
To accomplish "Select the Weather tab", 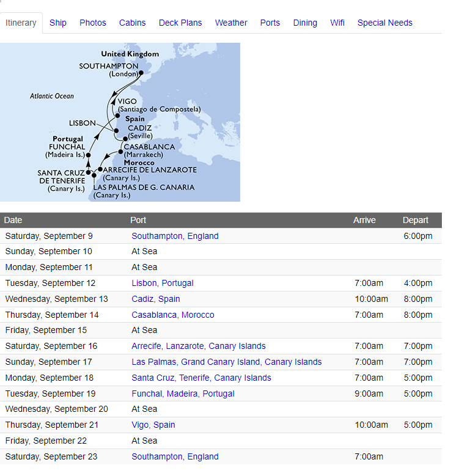I will click(231, 23).
